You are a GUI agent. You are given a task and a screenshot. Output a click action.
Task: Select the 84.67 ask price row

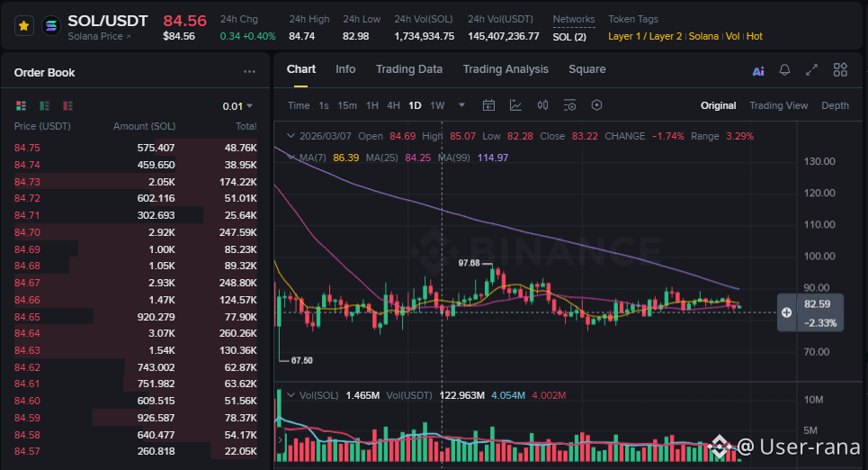[136, 283]
